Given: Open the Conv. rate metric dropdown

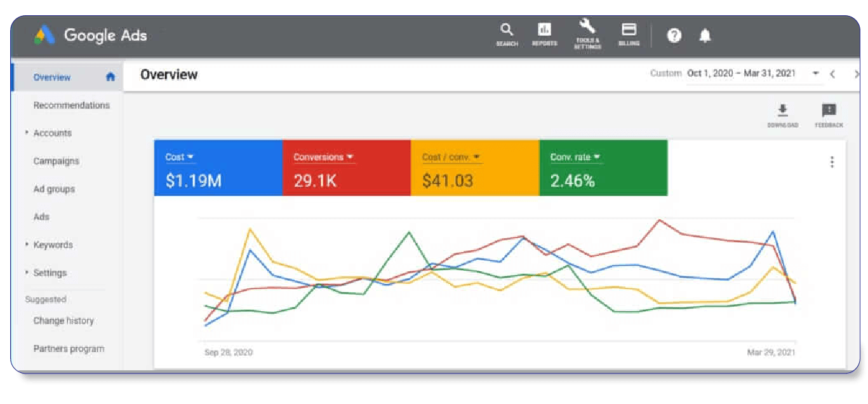Looking at the screenshot, I should click(575, 157).
